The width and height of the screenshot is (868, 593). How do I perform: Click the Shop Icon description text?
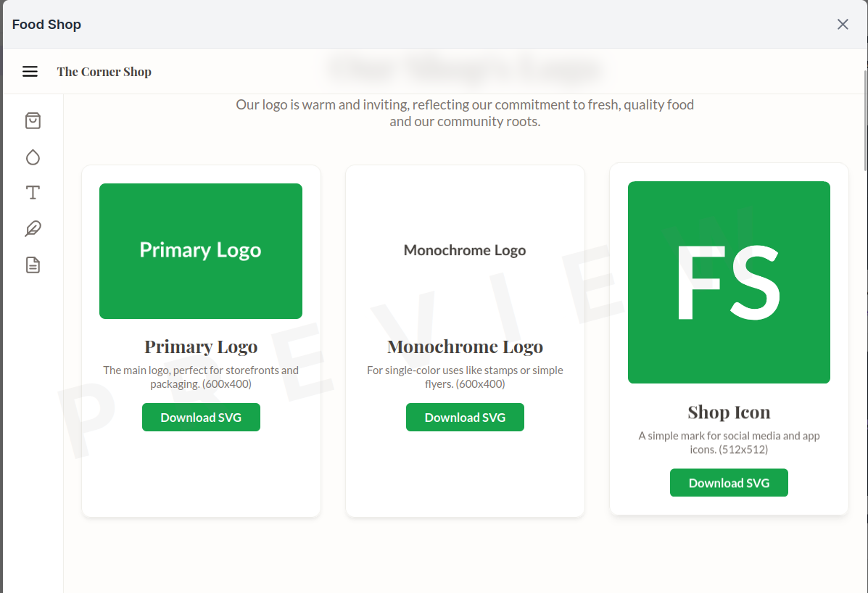click(x=729, y=442)
